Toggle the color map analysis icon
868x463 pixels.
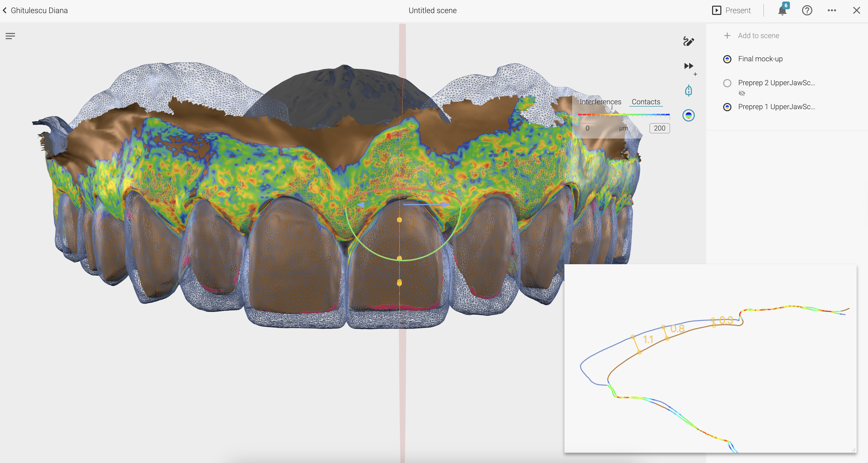[x=688, y=116]
